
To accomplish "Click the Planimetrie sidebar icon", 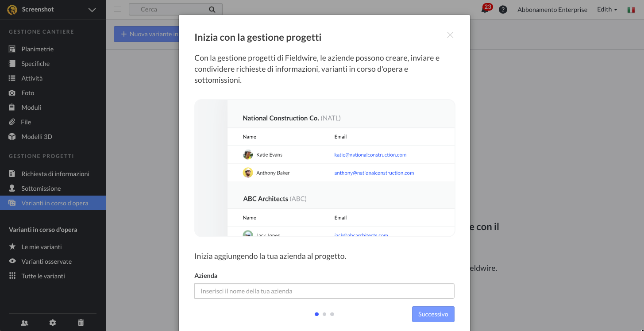I will (x=12, y=49).
